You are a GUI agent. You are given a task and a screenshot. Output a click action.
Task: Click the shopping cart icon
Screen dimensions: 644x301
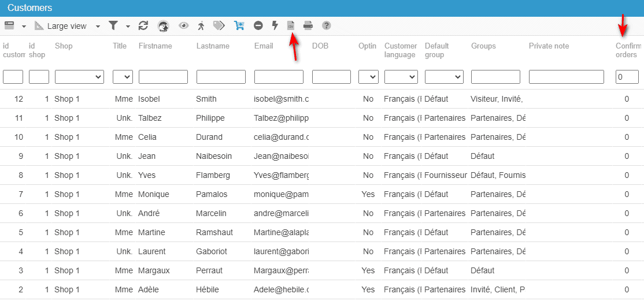pyautogui.click(x=239, y=25)
